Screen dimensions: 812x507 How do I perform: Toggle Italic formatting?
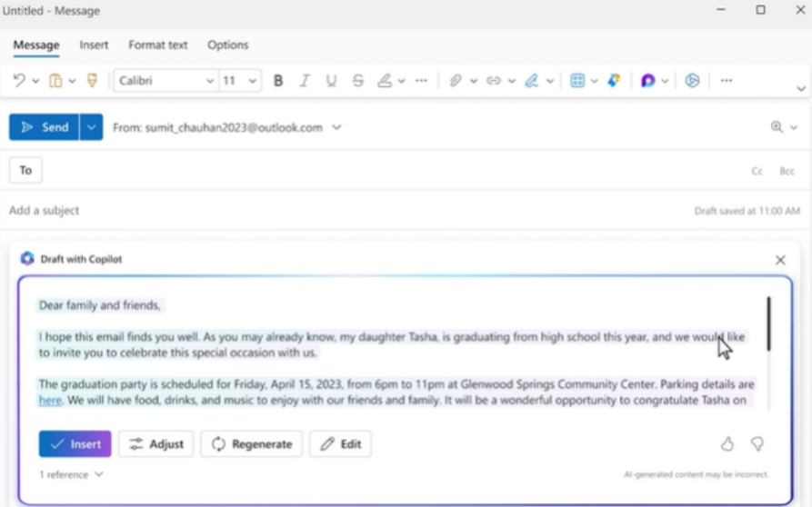(x=305, y=81)
